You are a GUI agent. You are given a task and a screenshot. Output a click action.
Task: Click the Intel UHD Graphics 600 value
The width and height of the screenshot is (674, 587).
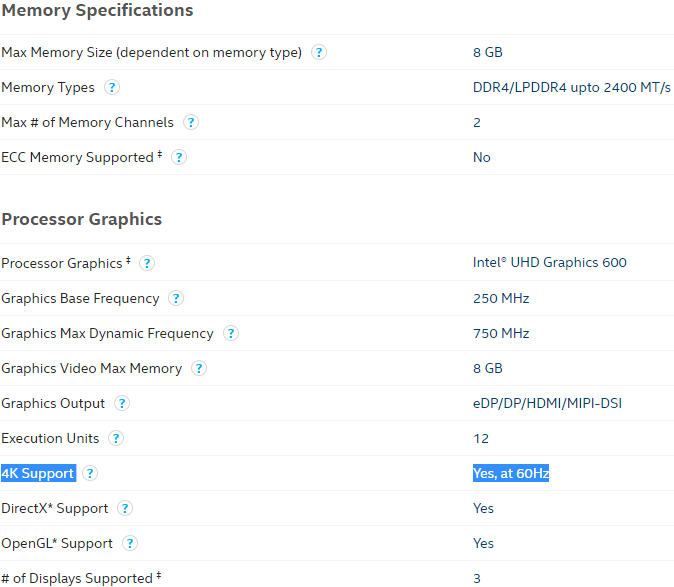(550, 262)
